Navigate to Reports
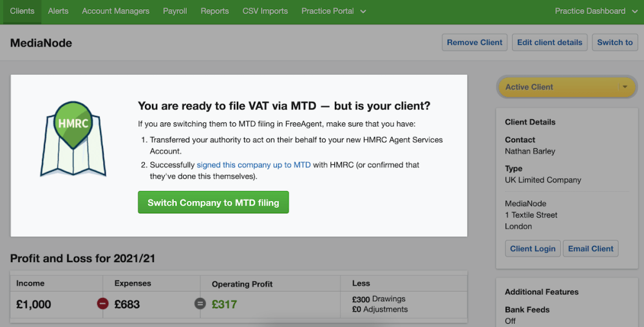 [x=215, y=11]
